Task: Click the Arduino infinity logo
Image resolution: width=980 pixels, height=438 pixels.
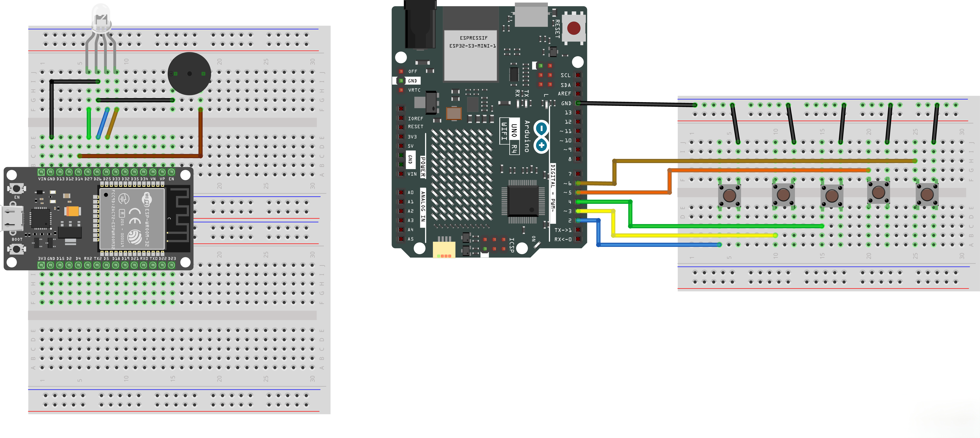Action: tap(541, 137)
